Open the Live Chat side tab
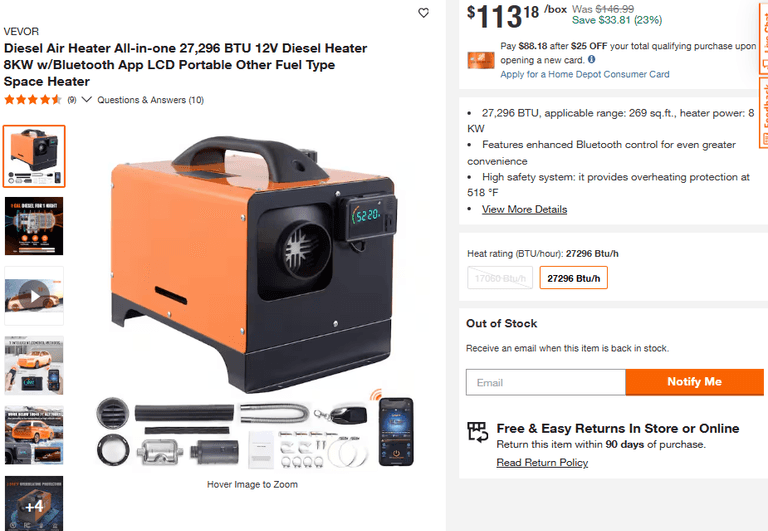The height and width of the screenshot is (531, 768). (x=764, y=37)
